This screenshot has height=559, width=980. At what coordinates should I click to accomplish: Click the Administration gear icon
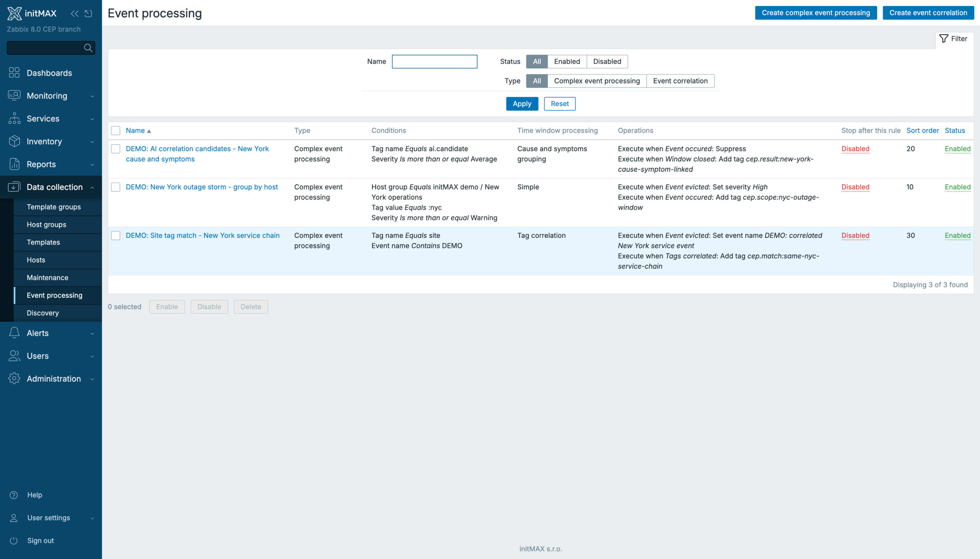click(x=14, y=378)
